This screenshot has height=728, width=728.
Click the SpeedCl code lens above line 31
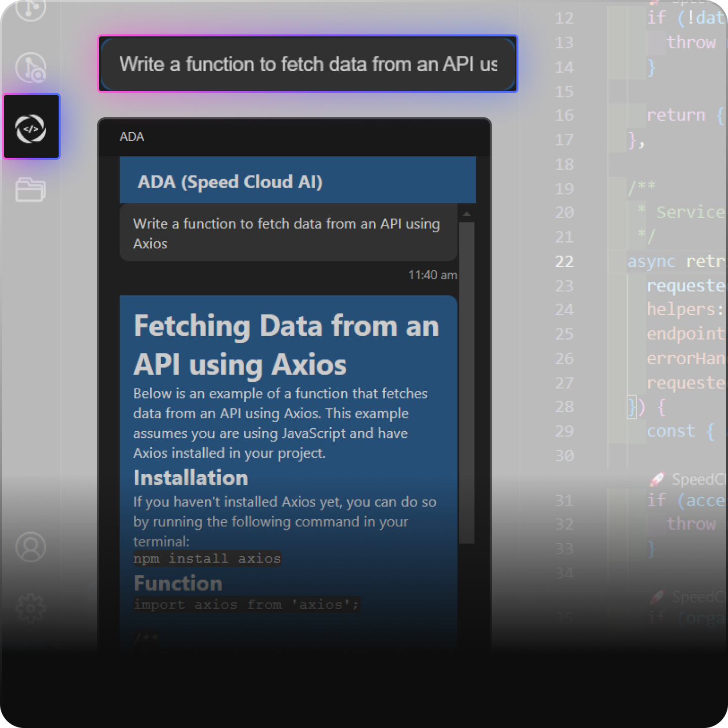tap(689, 479)
